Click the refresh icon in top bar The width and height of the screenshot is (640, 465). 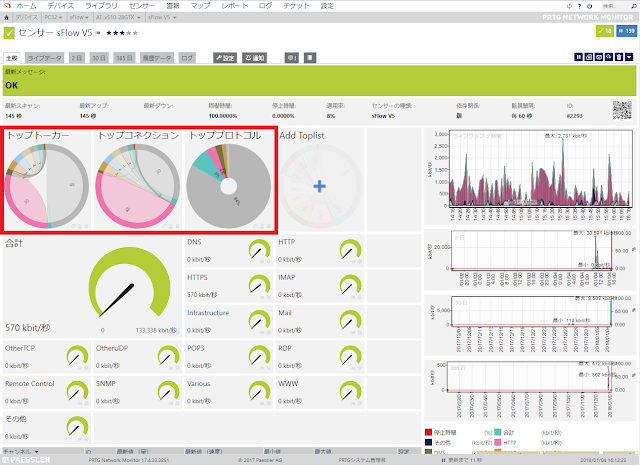point(569,6)
